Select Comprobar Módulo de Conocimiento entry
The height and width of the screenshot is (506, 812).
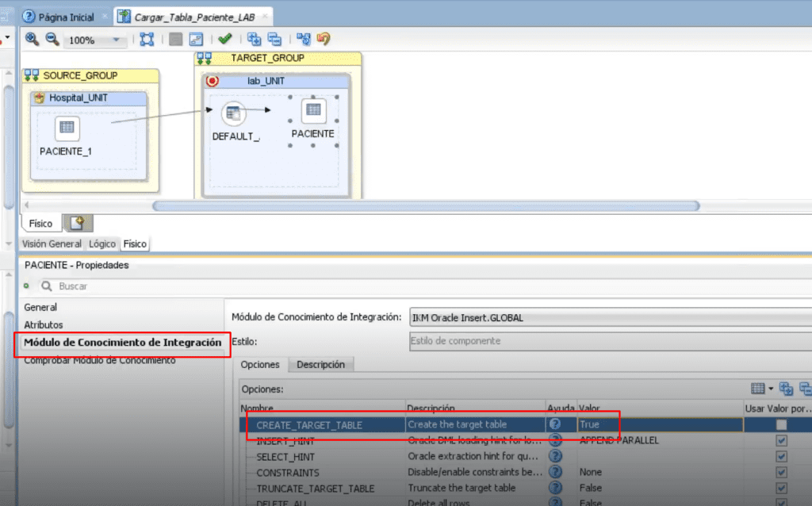pyautogui.click(x=99, y=361)
